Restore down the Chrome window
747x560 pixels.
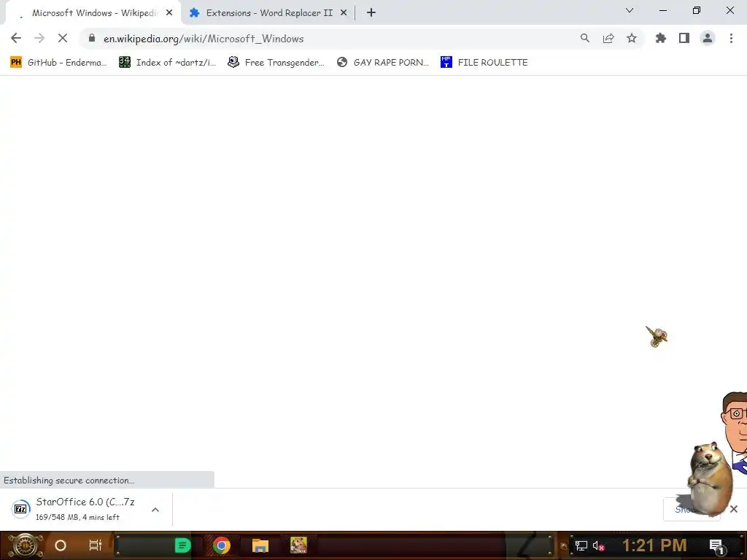pyautogui.click(x=697, y=10)
